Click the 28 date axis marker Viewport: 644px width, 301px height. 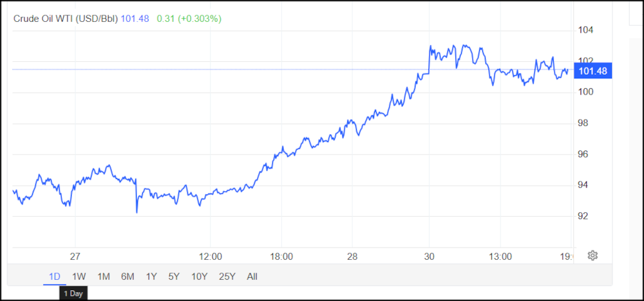(352, 256)
